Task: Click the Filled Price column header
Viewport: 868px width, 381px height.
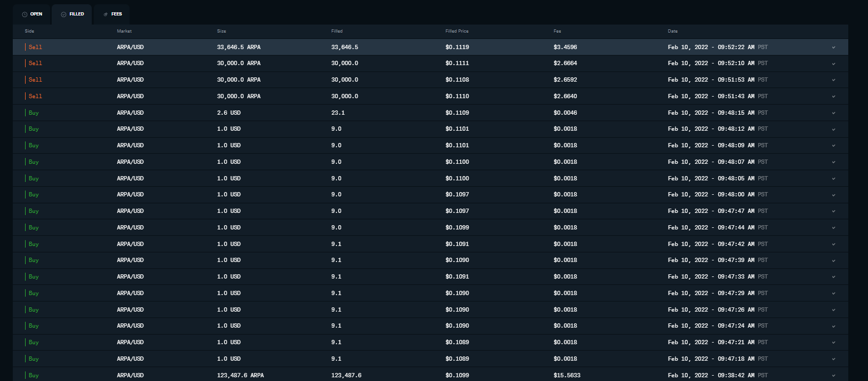Action: pos(457,31)
